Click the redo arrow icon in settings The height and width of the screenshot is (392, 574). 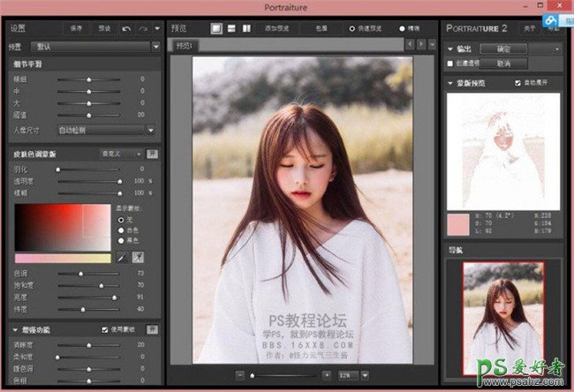pyautogui.click(x=143, y=28)
